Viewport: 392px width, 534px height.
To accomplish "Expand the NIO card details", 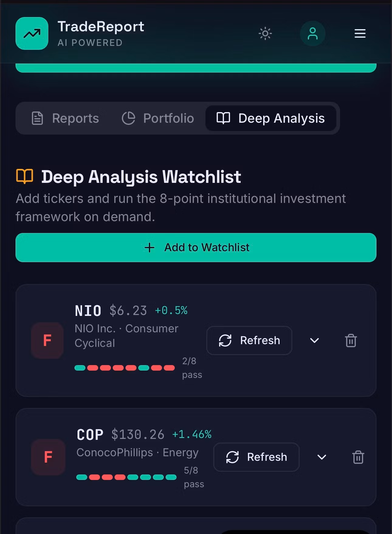I will pos(315,341).
